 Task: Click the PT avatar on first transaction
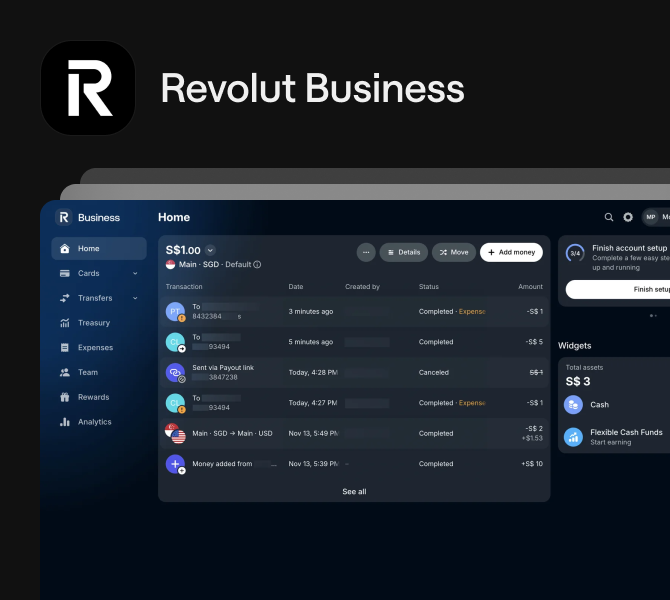(175, 312)
